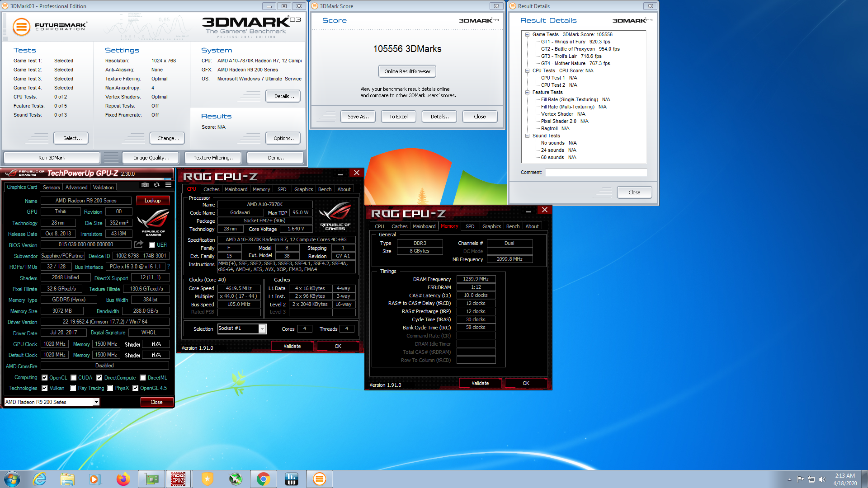Open the Validation tab in GPU-Z
This screenshot has width=868, height=488.
click(104, 188)
